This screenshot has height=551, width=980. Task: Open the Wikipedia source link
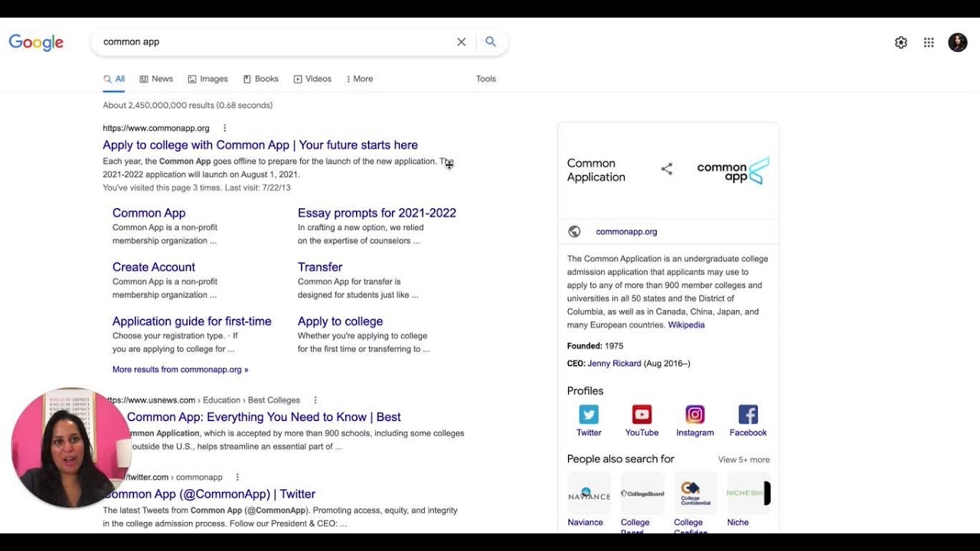[x=686, y=325]
